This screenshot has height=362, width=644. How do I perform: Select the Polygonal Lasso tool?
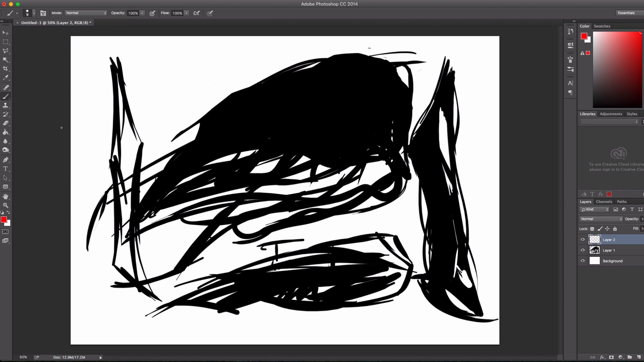[6, 51]
